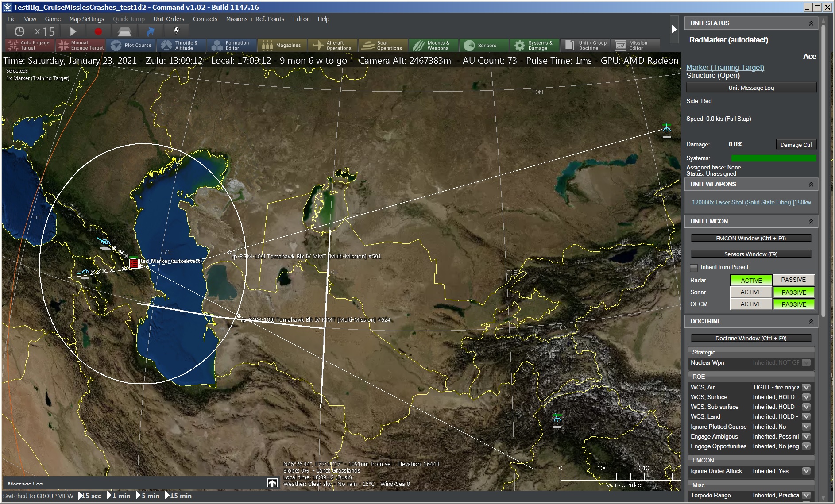Click the green Systems status bar
This screenshot has height=504, width=835.
pos(773,158)
